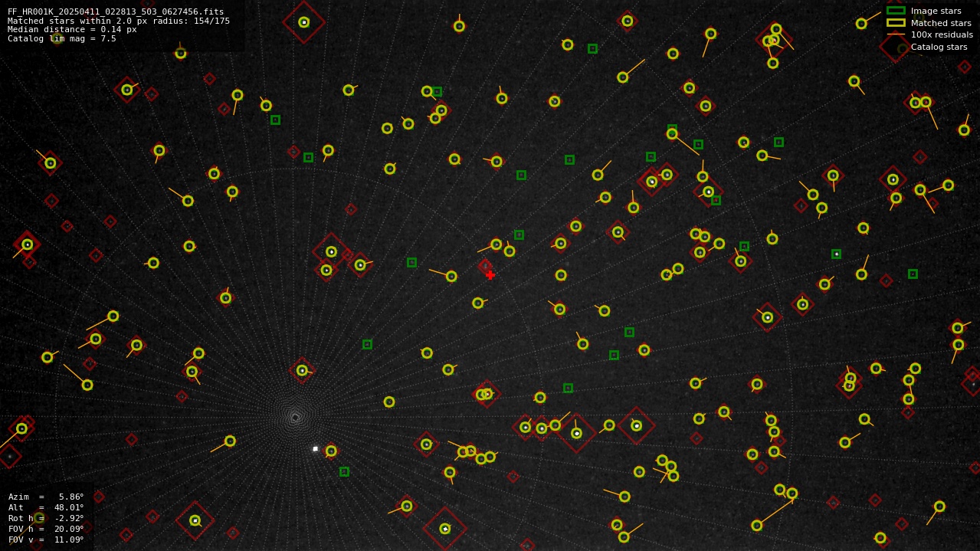Select the 'Matched stars' legend label
980x551 pixels.
(x=941, y=23)
